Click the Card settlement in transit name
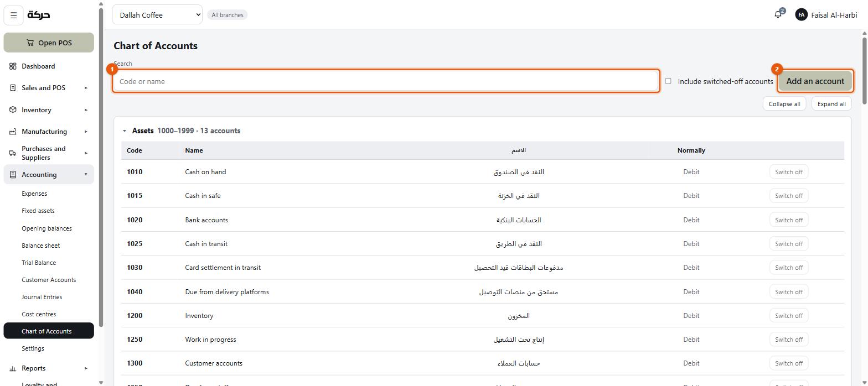 [x=223, y=268]
